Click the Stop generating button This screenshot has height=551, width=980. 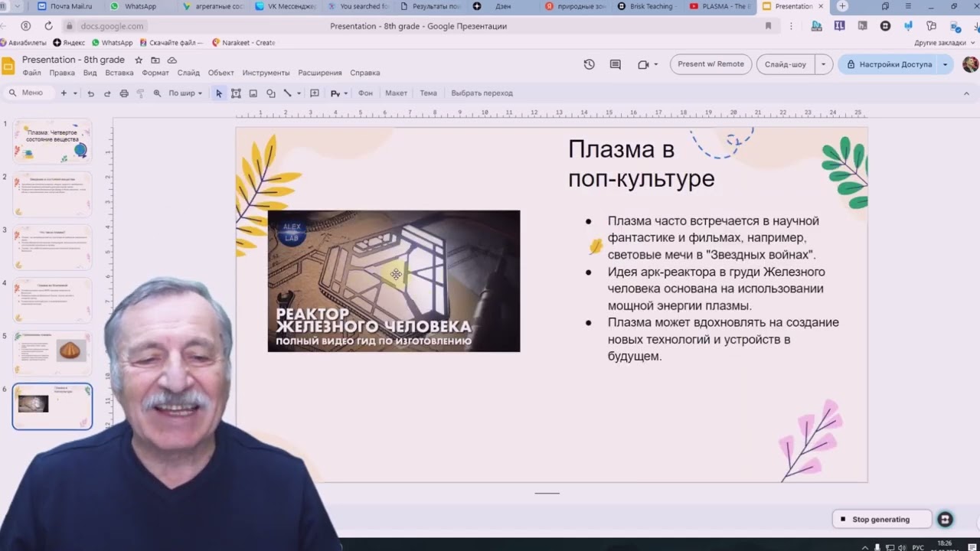[x=881, y=519]
